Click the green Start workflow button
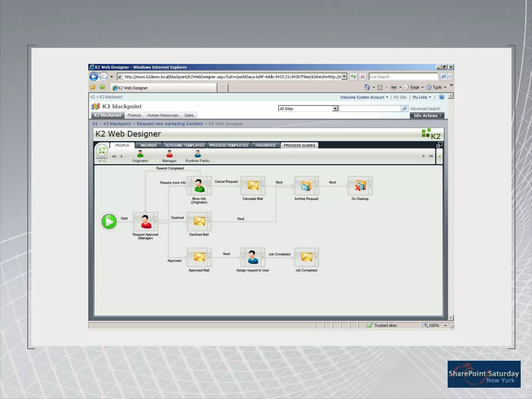Image resolution: width=532 pixels, height=399 pixels. [109, 222]
